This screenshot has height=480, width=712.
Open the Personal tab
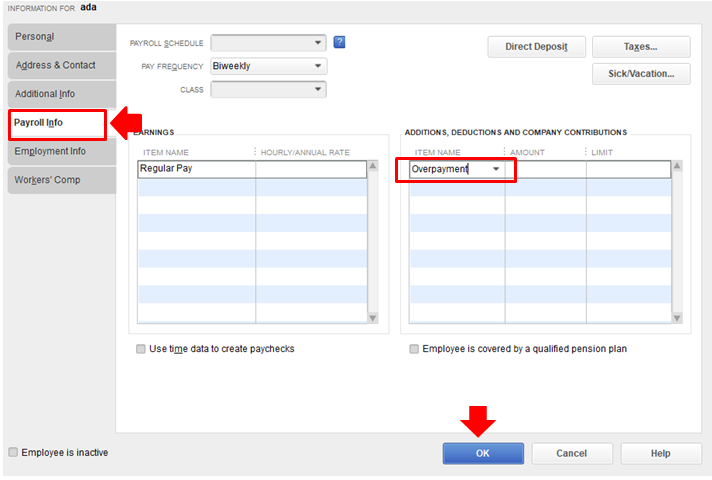pos(62,37)
